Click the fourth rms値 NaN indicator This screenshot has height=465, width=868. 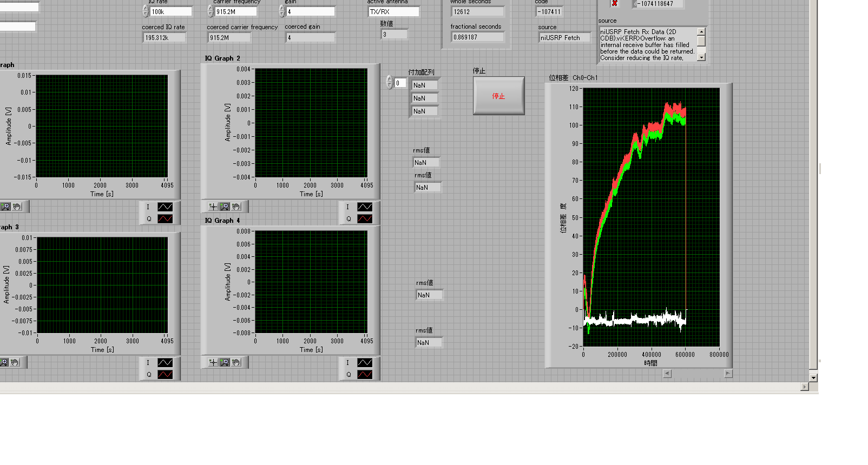pos(429,342)
